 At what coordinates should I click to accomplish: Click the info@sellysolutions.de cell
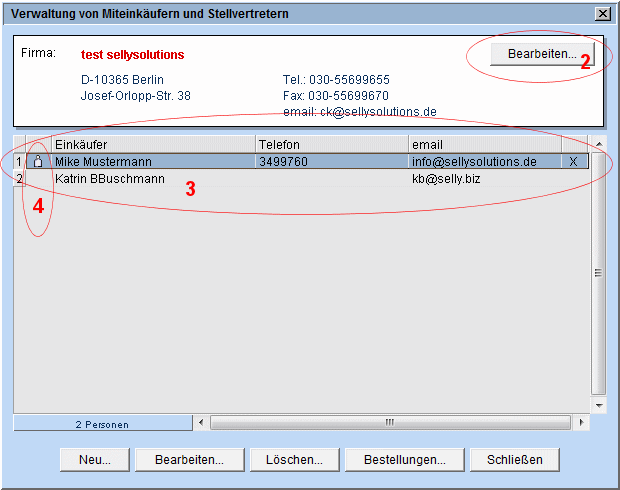point(485,161)
